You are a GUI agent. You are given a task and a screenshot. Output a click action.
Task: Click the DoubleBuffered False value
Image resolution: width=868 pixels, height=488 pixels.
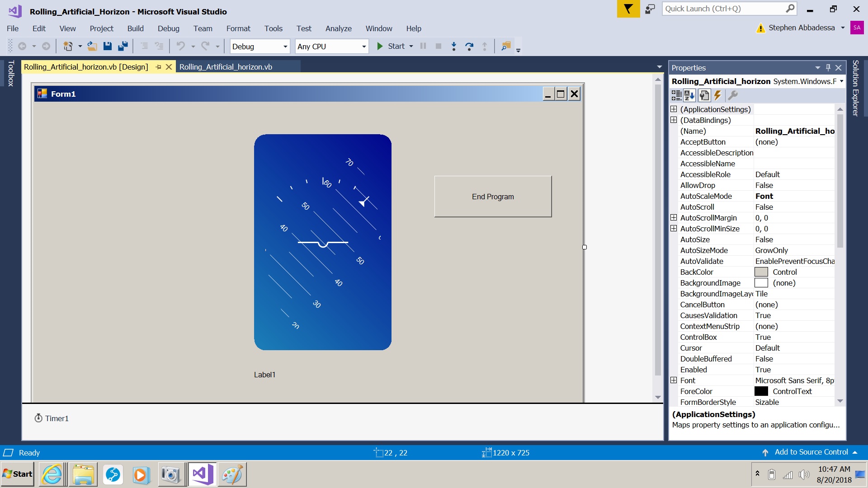(x=794, y=359)
